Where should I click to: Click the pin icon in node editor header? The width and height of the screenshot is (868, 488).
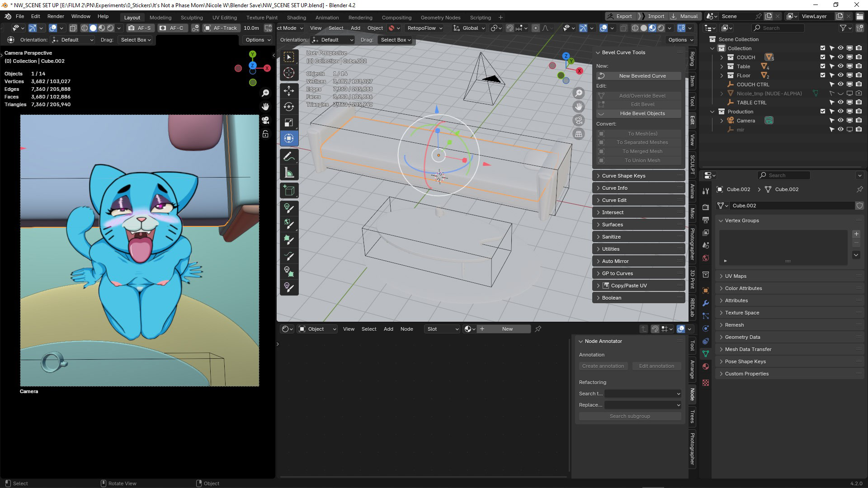538,329
